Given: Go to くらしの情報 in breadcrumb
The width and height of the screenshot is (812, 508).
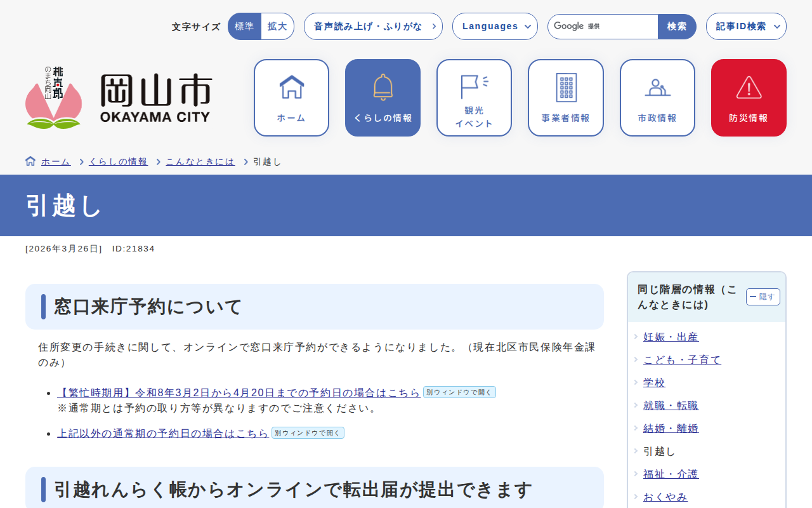Looking at the screenshot, I should [118, 162].
